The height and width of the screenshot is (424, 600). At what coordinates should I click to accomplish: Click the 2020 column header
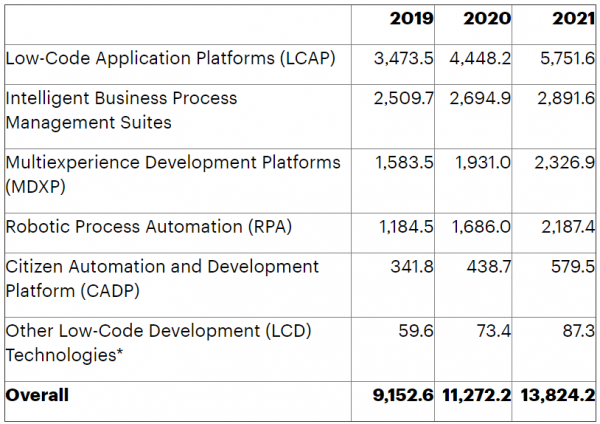point(489,19)
